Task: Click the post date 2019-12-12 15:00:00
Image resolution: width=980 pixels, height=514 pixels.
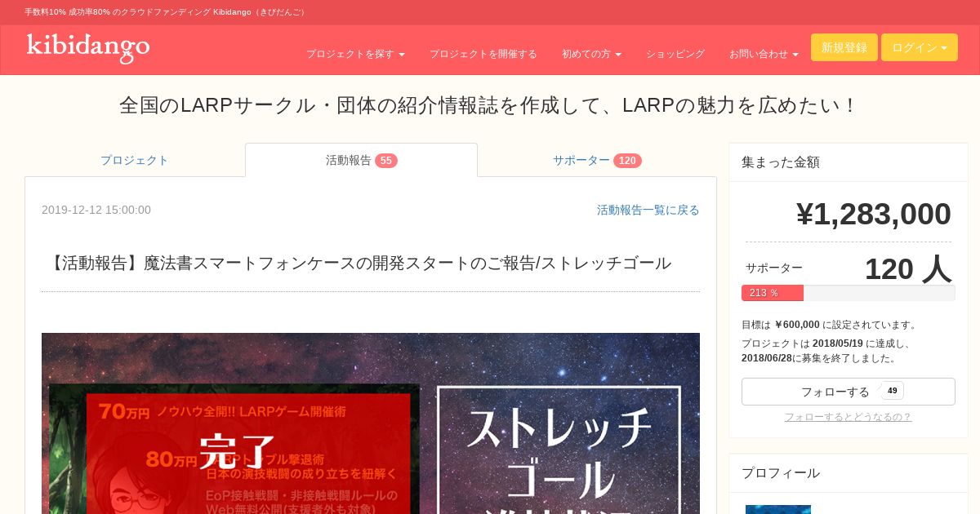Action: point(96,210)
